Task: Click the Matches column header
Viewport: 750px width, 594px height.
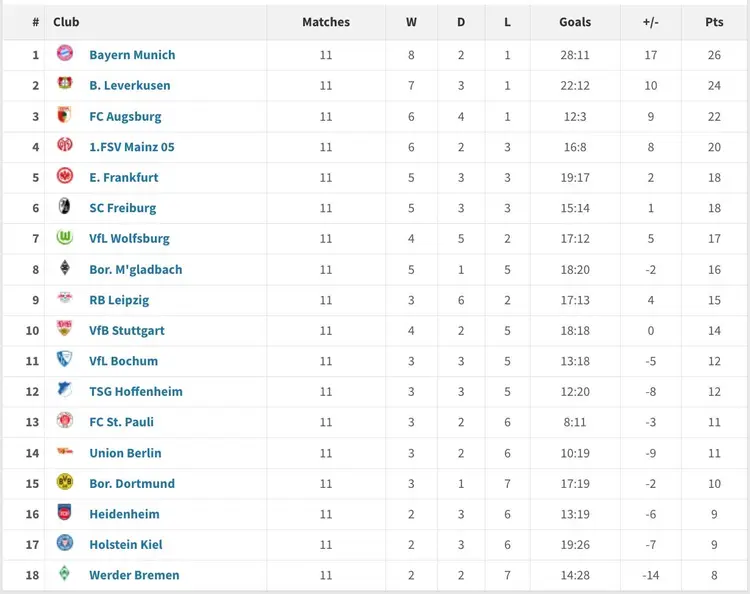Action: pyautogui.click(x=326, y=22)
